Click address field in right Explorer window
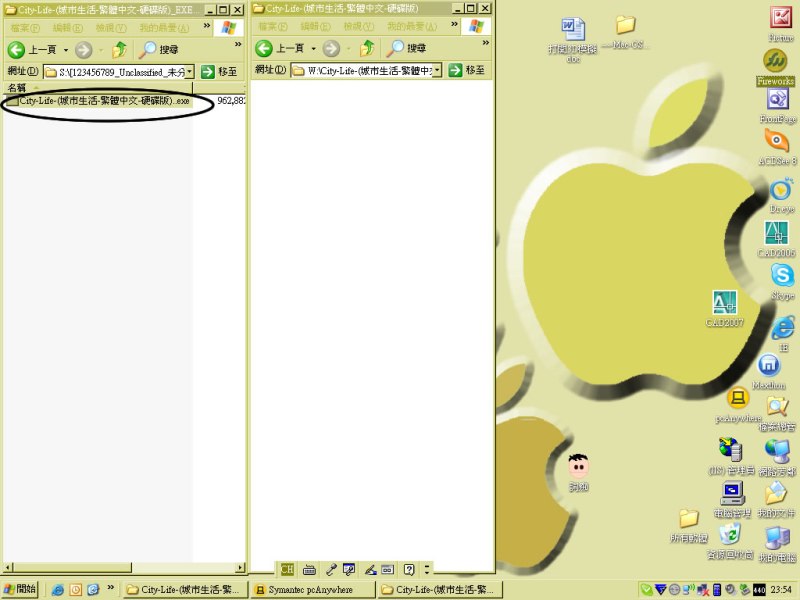 coord(366,70)
